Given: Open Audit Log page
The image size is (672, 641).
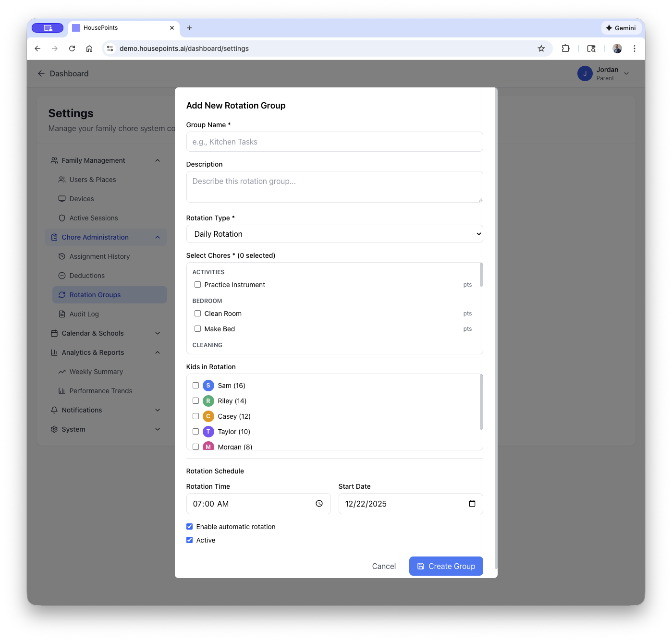Looking at the screenshot, I should [110, 314].
